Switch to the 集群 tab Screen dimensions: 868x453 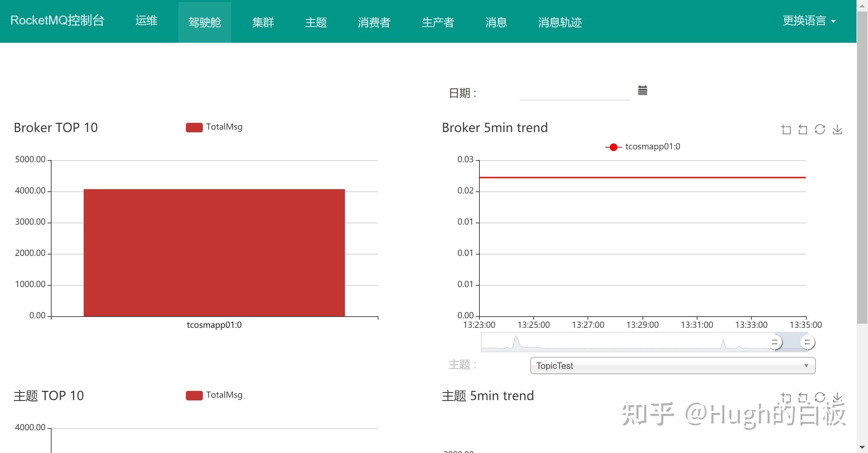coord(263,22)
